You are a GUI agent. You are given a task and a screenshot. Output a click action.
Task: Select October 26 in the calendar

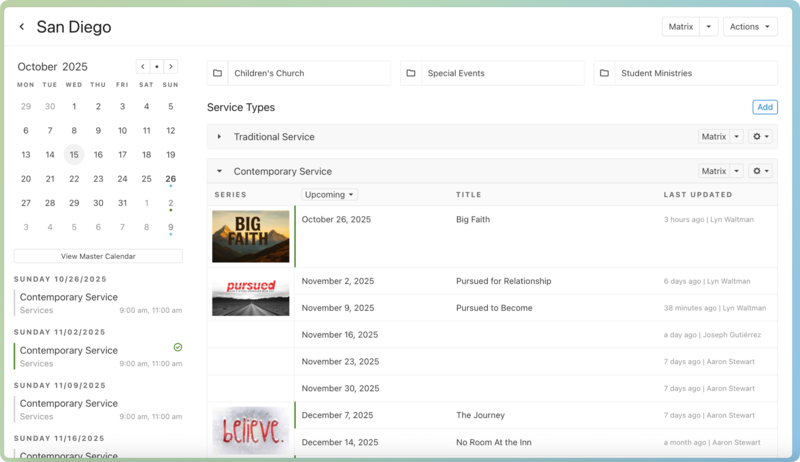171,179
